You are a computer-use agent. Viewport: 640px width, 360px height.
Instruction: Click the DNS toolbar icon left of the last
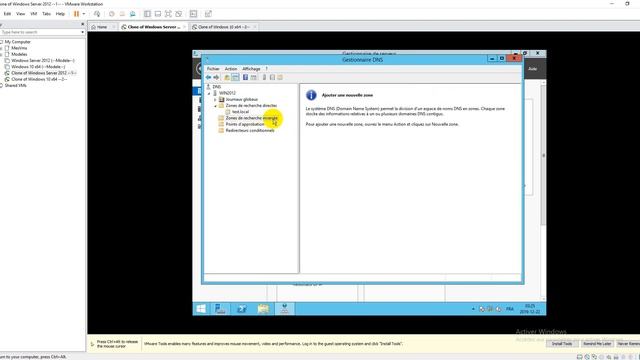[272, 77]
